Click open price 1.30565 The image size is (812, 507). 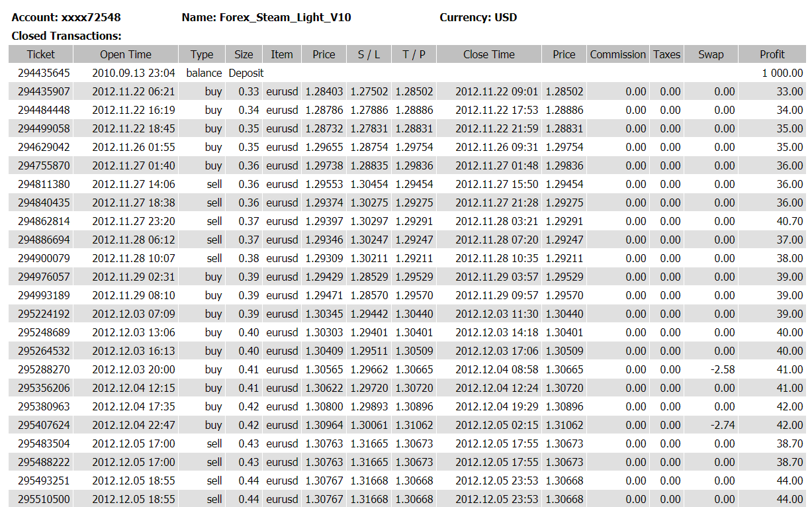324,369
